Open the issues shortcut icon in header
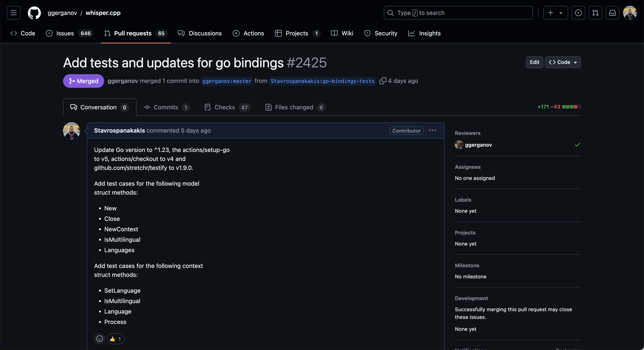This screenshot has height=350, width=644. 578,13
